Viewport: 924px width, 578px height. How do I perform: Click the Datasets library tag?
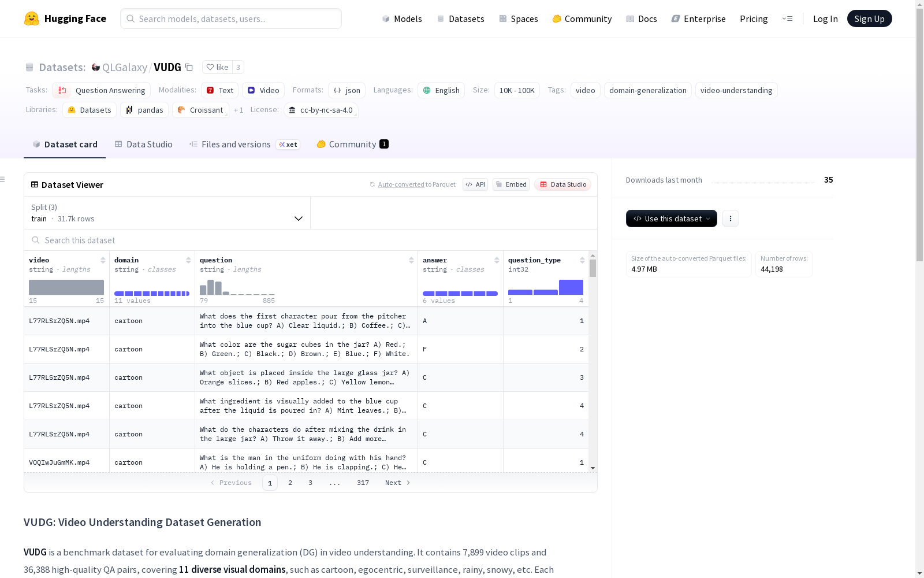90,110
